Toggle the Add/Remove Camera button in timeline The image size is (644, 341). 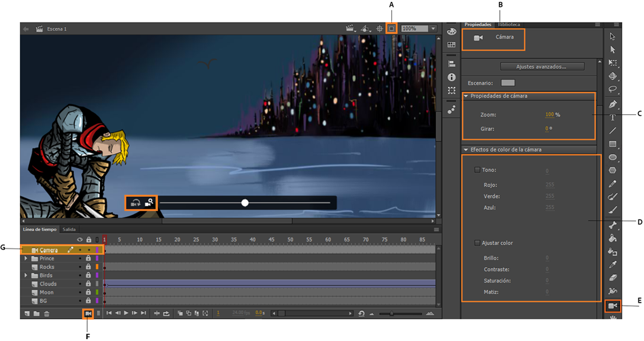88,314
